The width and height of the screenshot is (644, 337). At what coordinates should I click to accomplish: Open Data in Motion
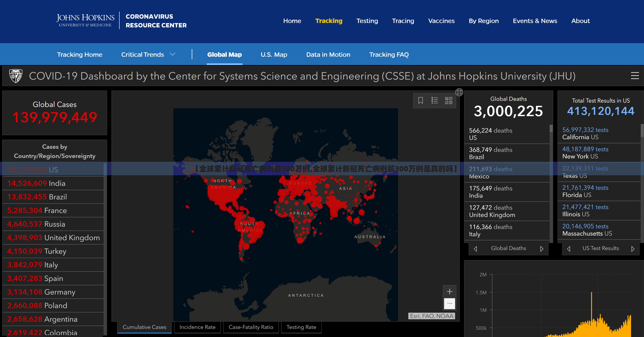(328, 54)
